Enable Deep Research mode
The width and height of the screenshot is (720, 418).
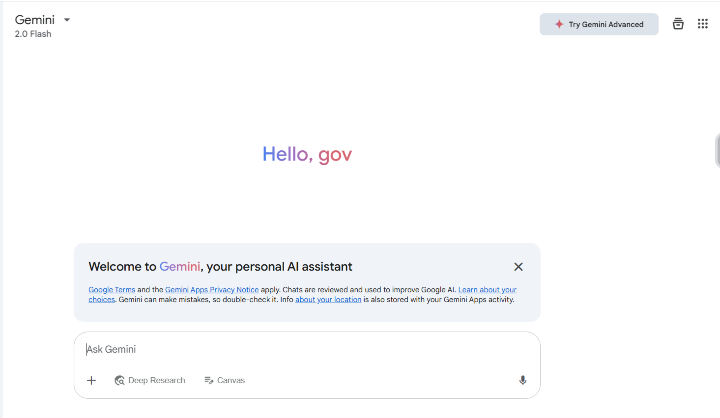[150, 380]
